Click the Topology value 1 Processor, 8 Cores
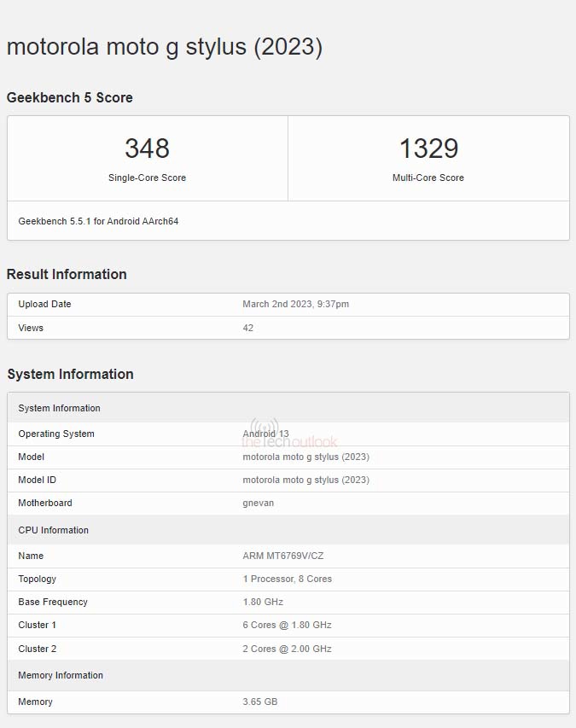The image size is (576, 728). point(287,579)
